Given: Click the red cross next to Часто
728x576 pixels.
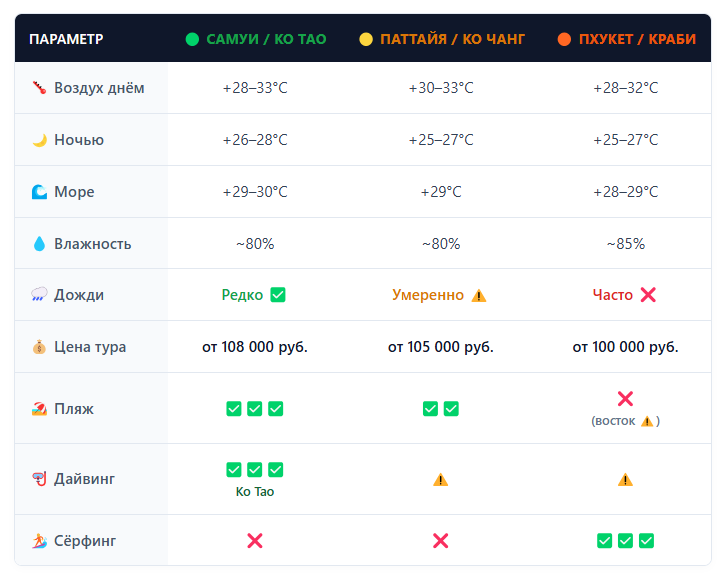Looking at the screenshot, I should coord(648,295).
